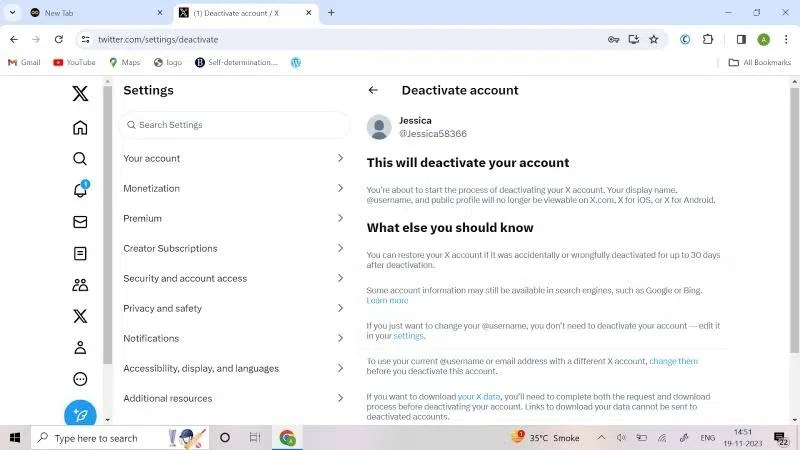The width and height of the screenshot is (800, 450).
Task: Click install app icon in address bar
Action: coord(634,39)
